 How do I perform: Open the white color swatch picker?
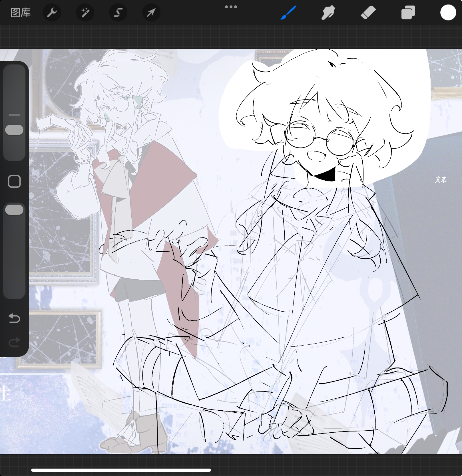pyautogui.click(x=448, y=13)
